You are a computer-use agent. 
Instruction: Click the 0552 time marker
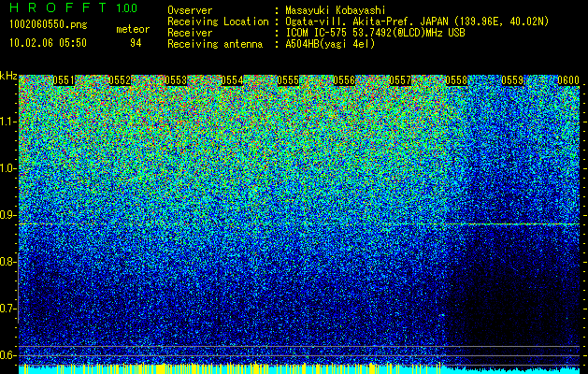[x=120, y=80]
